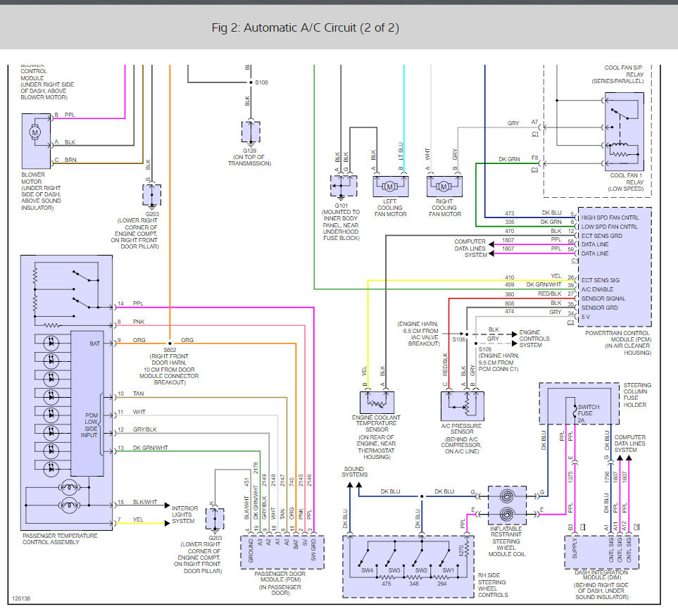
Task: Select the upper steering wheel module coil spiral
Action: point(507,496)
